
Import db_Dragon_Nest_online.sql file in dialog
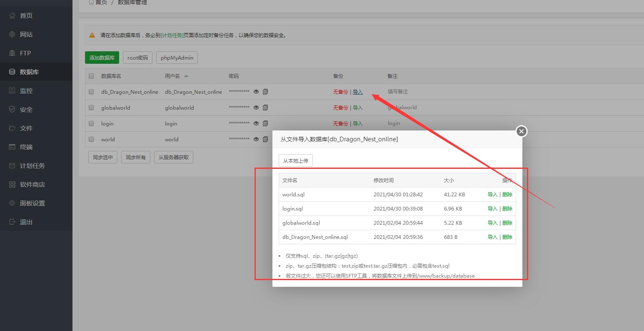tap(493, 237)
